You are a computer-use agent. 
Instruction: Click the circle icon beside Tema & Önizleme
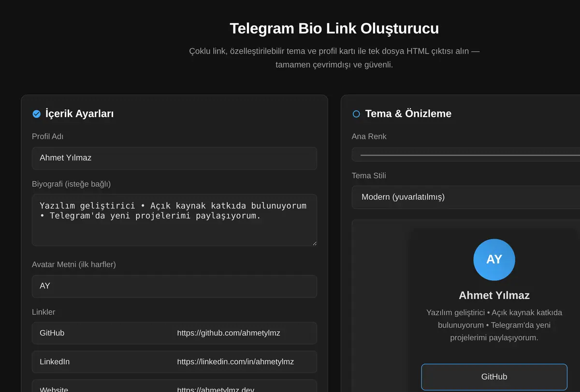[x=356, y=114]
